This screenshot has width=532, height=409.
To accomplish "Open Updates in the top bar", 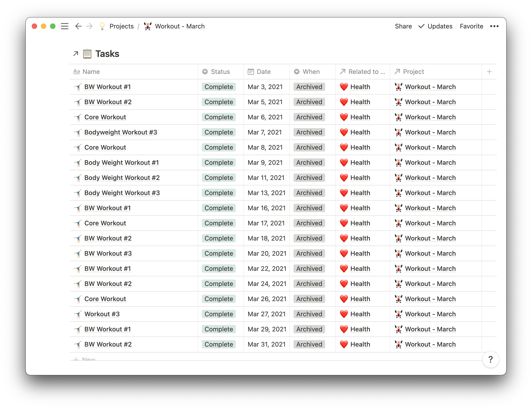I will [440, 26].
